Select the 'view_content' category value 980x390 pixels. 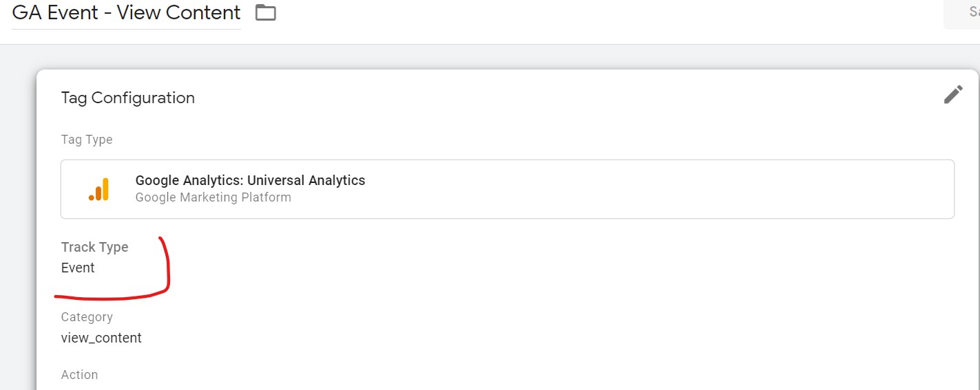click(x=101, y=338)
